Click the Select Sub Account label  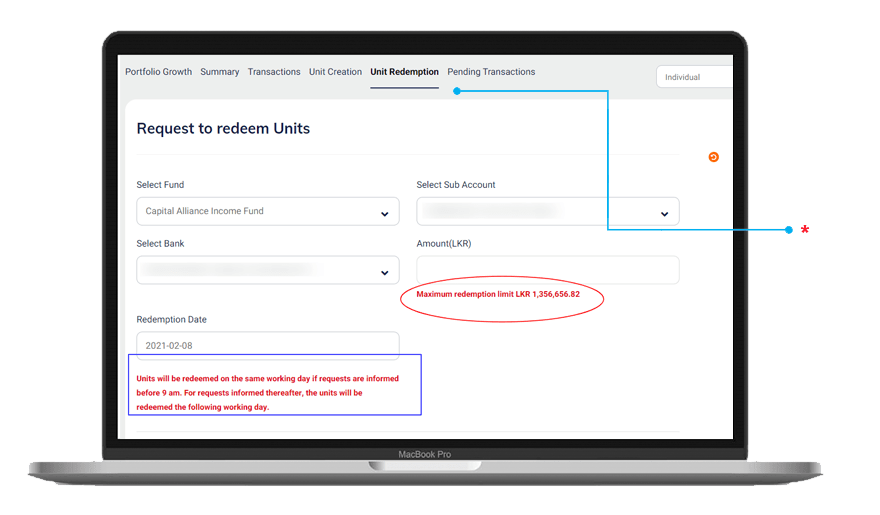pyautogui.click(x=456, y=185)
